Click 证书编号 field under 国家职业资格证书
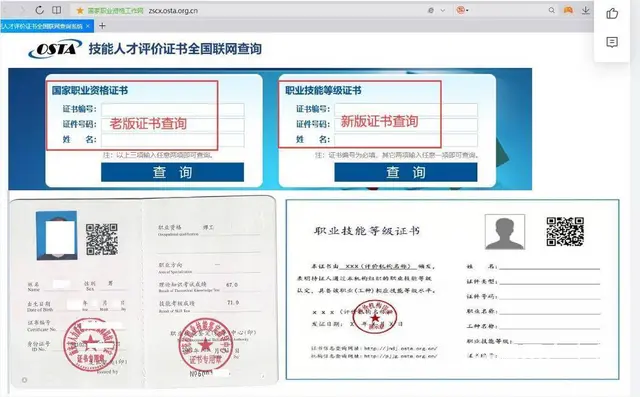 coord(173,109)
